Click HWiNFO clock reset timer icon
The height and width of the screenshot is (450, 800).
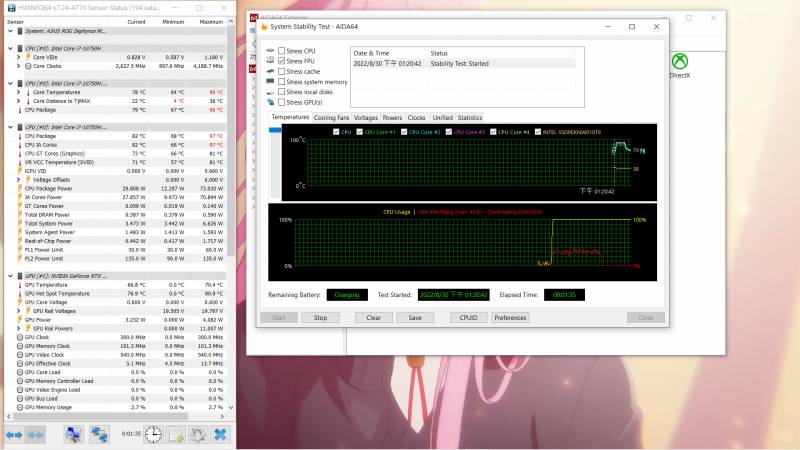click(153, 435)
